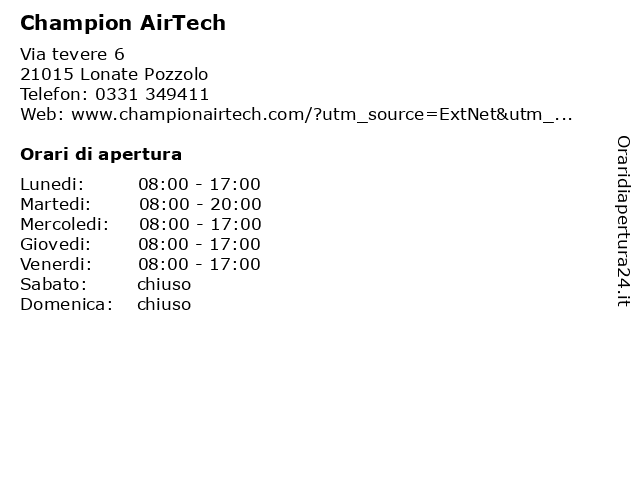Click the Sabato chiuso entry

164,284
